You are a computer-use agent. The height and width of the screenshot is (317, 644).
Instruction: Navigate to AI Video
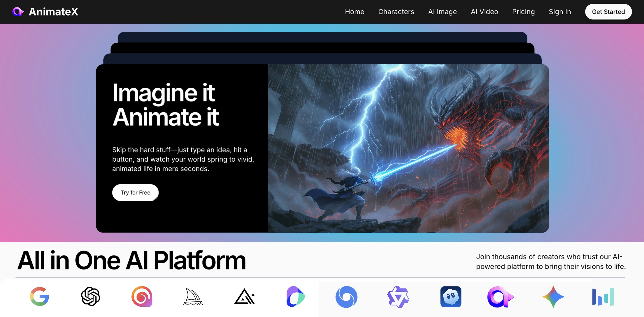click(484, 12)
